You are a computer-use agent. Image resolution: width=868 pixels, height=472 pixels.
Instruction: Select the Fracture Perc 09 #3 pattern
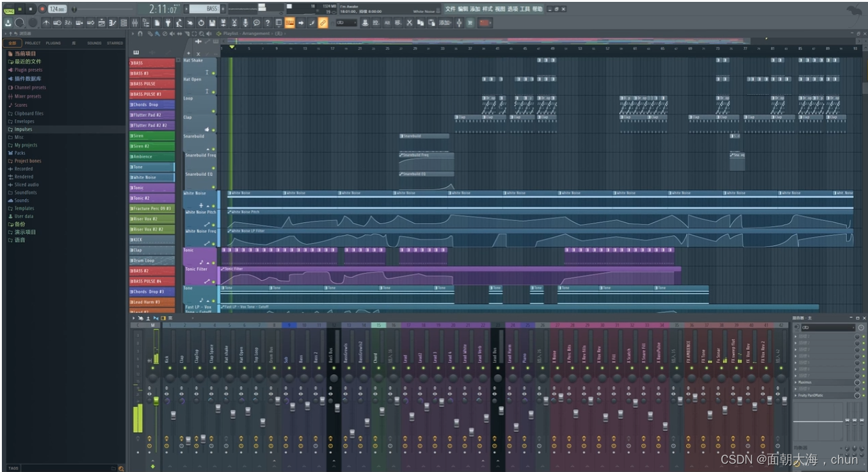click(x=152, y=208)
